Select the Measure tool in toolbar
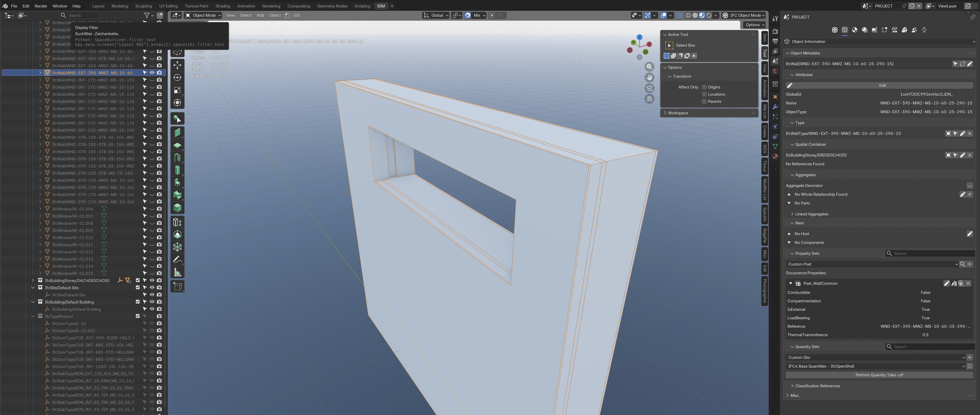Image resolution: width=980 pixels, height=415 pixels. 177,272
